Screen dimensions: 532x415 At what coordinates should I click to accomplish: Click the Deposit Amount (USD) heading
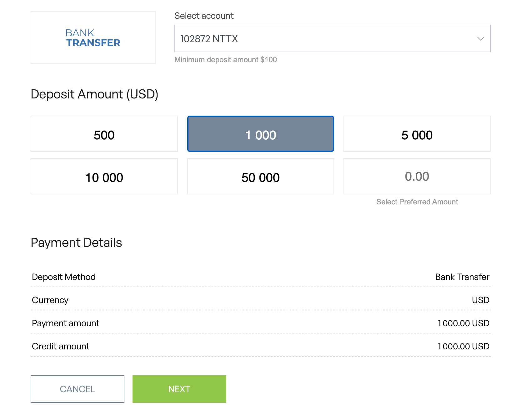[94, 94]
